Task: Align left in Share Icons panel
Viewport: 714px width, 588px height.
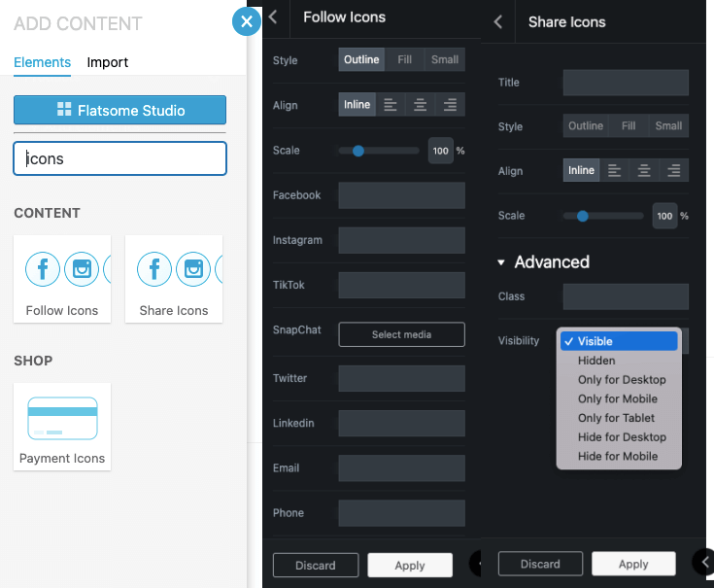Action: (614, 170)
